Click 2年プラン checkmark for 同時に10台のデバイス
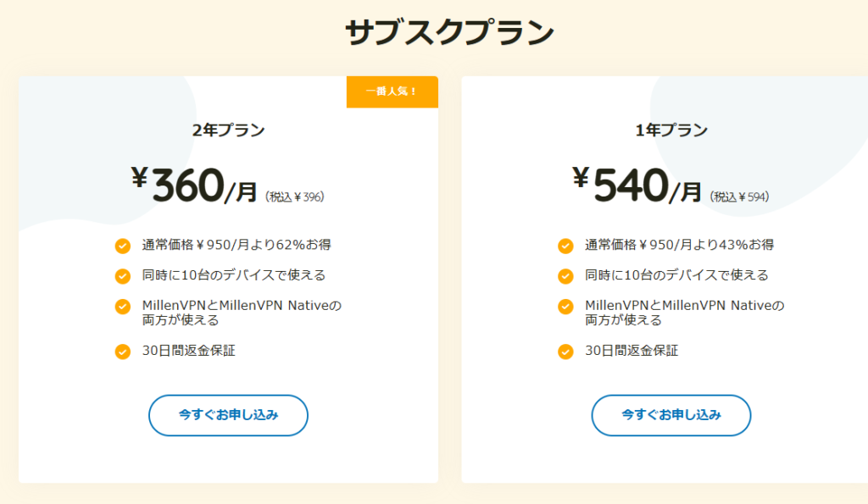 coord(123,276)
